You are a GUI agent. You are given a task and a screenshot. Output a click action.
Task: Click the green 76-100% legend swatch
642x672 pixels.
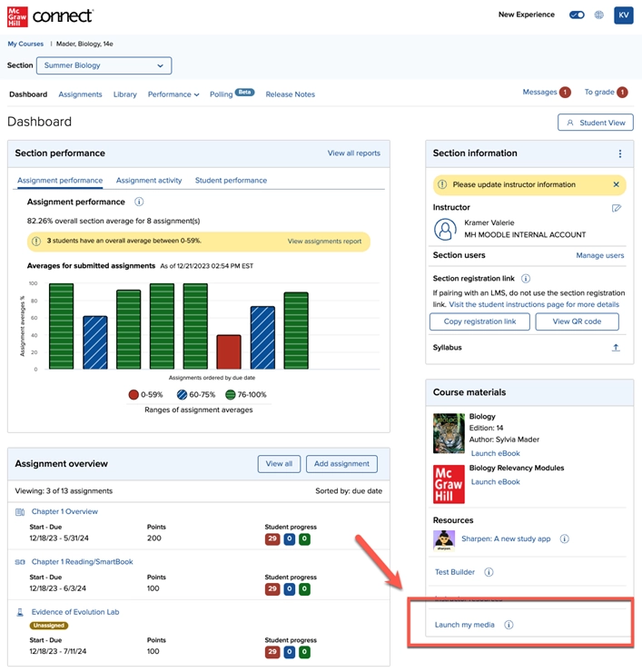click(231, 395)
